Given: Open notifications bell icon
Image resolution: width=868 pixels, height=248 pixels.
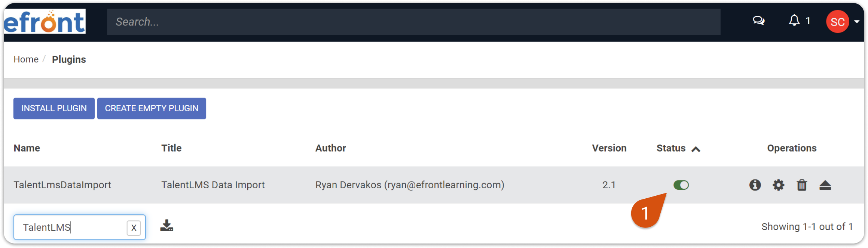Looking at the screenshot, I should tap(794, 21).
